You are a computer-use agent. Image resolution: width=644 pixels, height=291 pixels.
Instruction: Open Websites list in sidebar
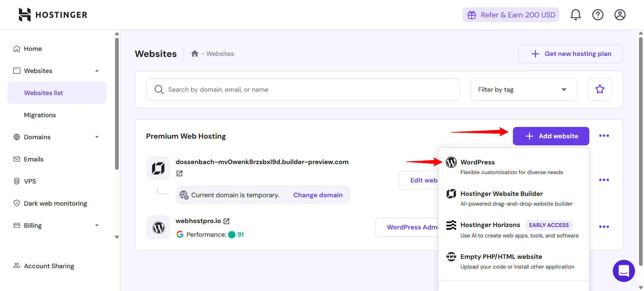(57, 93)
